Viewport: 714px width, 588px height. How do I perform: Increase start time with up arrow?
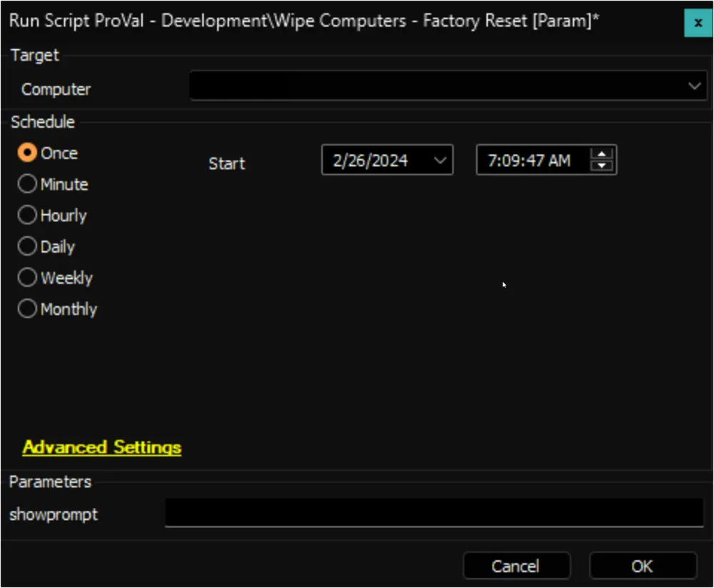(x=601, y=154)
